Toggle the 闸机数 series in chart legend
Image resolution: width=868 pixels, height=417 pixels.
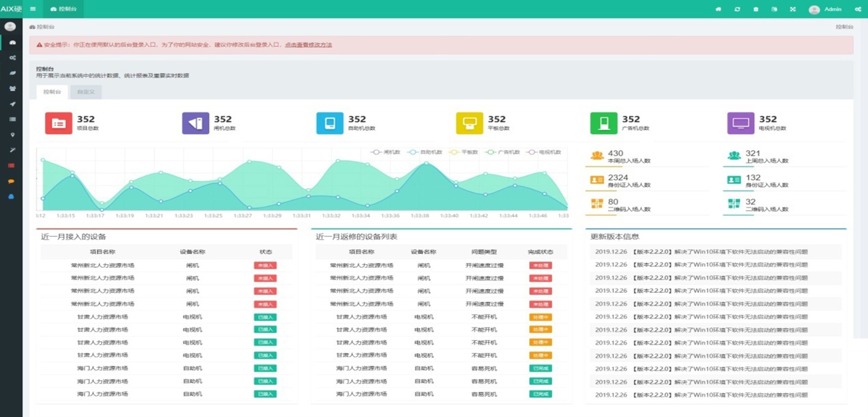(386, 152)
